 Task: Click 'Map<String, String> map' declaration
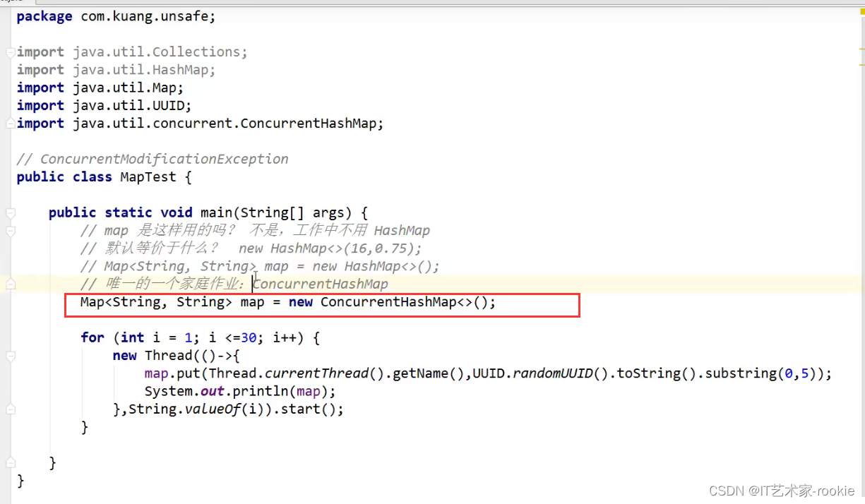pos(172,302)
